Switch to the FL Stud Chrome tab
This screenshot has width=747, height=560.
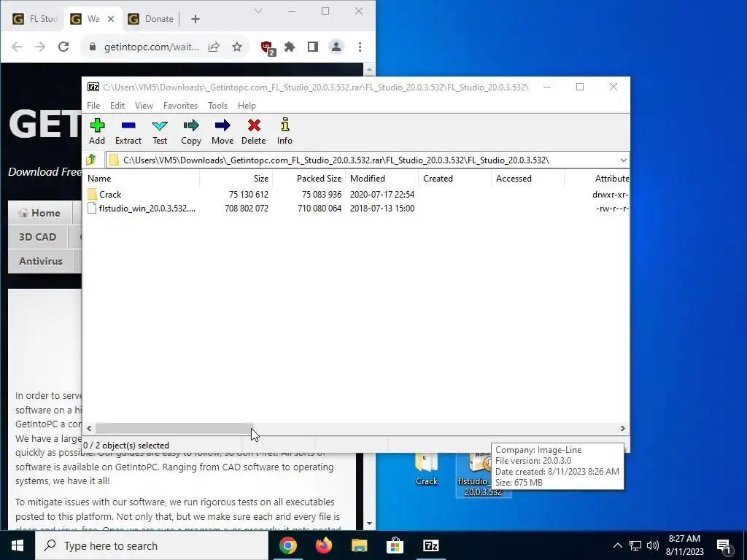point(35,19)
